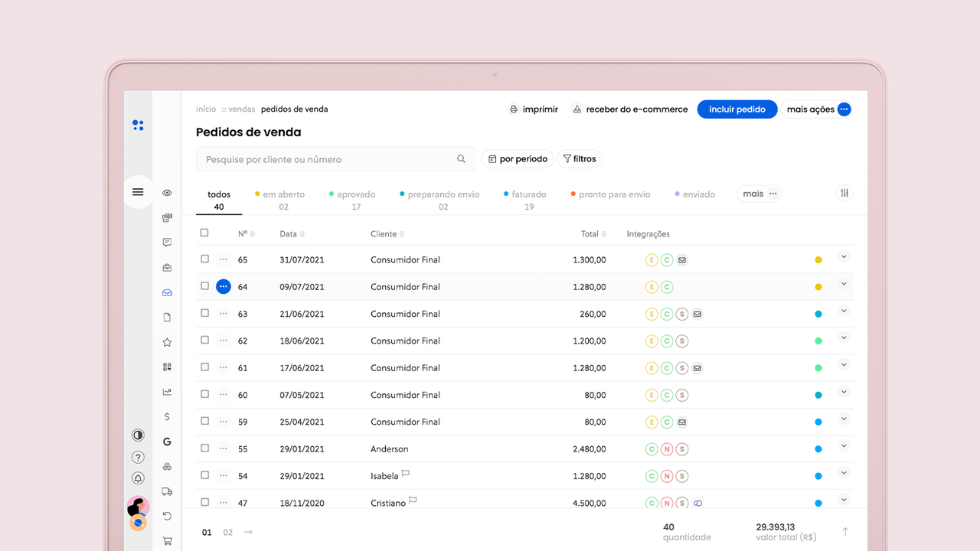Expand the row chevron for order 64
The height and width of the screenshot is (551, 980).
(x=844, y=284)
